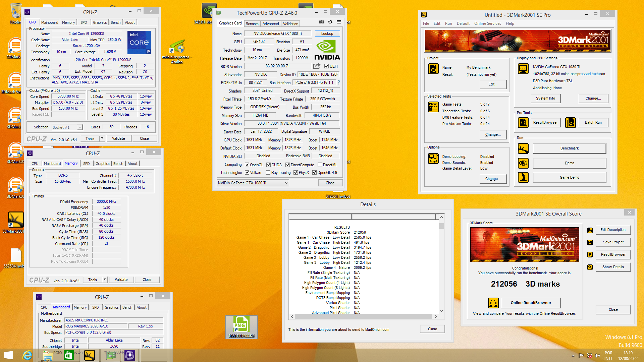Select 1080TI12900KS PNG file on desktop
The height and width of the screenshot is (362, 644).
pyautogui.click(x=241, y=327)
